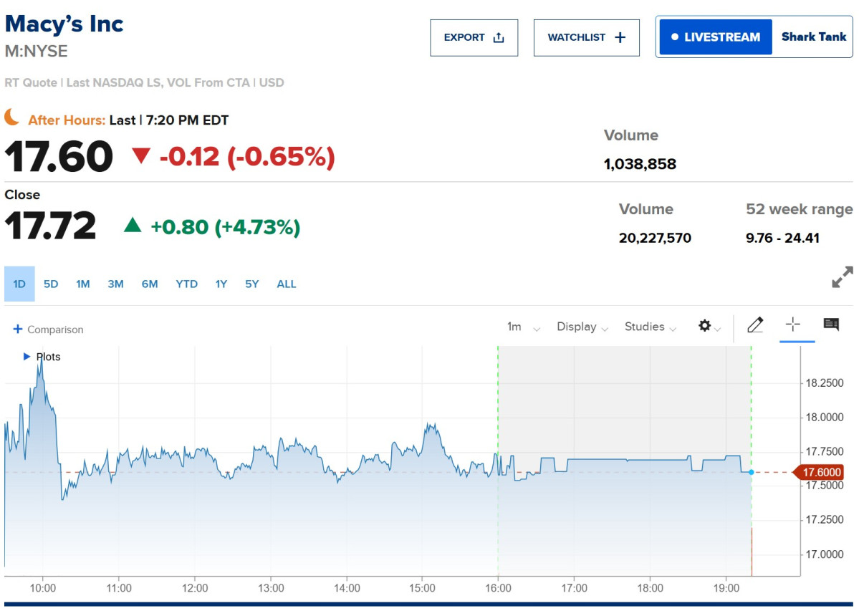Switch to the 5D time range tab
This screenshot has width=859, height=616.
(x=51, y=284)
